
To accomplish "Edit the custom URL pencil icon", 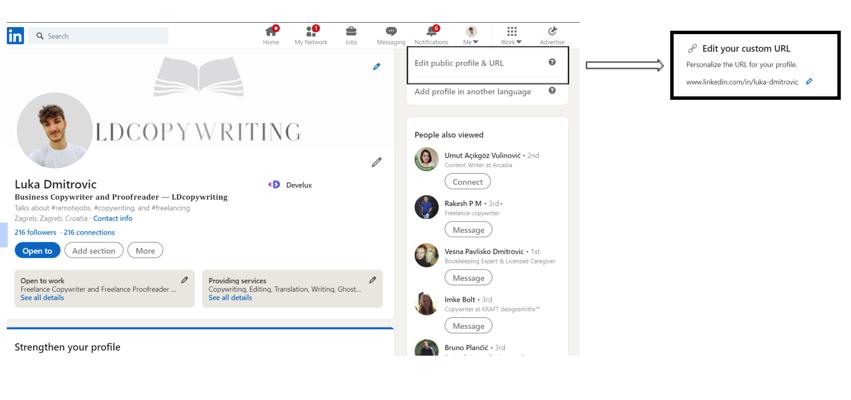I will pos(809,81).
